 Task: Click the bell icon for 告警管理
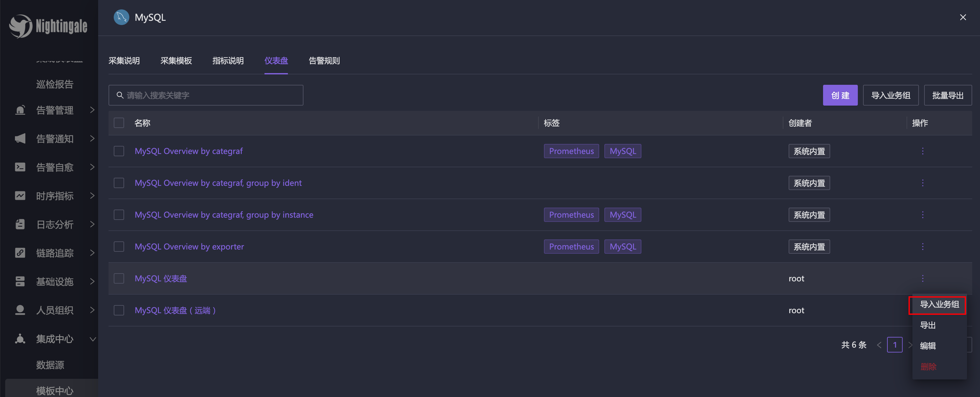tap(20, 110)
